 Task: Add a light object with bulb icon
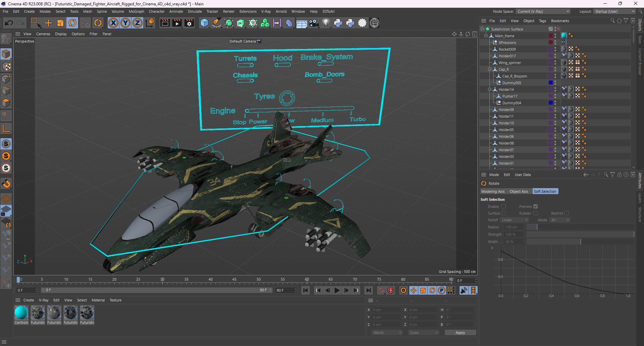coord(326,23)
